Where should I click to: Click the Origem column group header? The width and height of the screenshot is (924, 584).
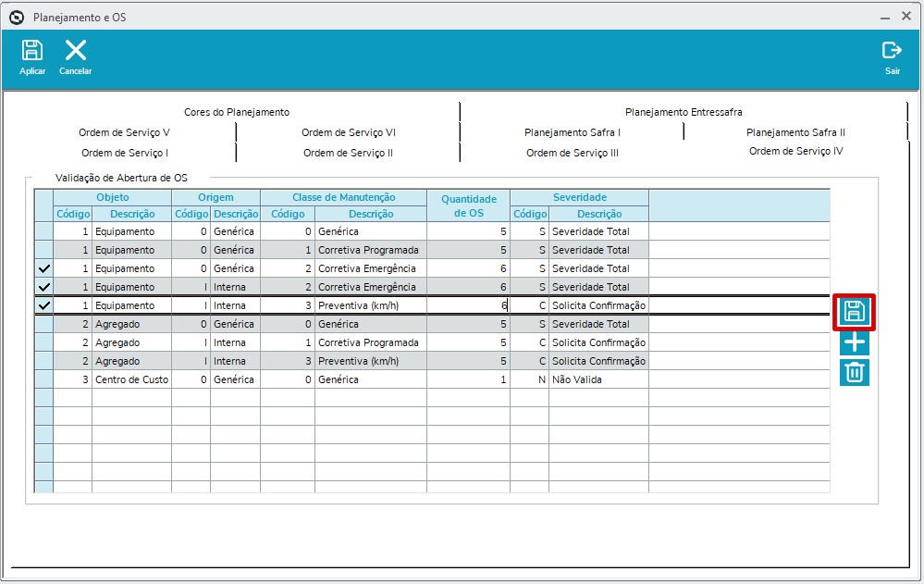pyautogui.click(x=216, y=198)
